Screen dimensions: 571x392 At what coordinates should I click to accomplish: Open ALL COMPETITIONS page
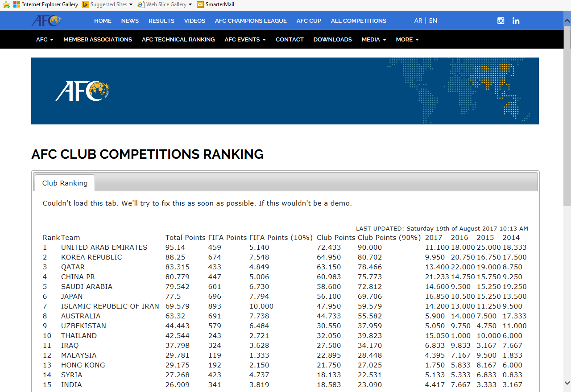(359, 21)
